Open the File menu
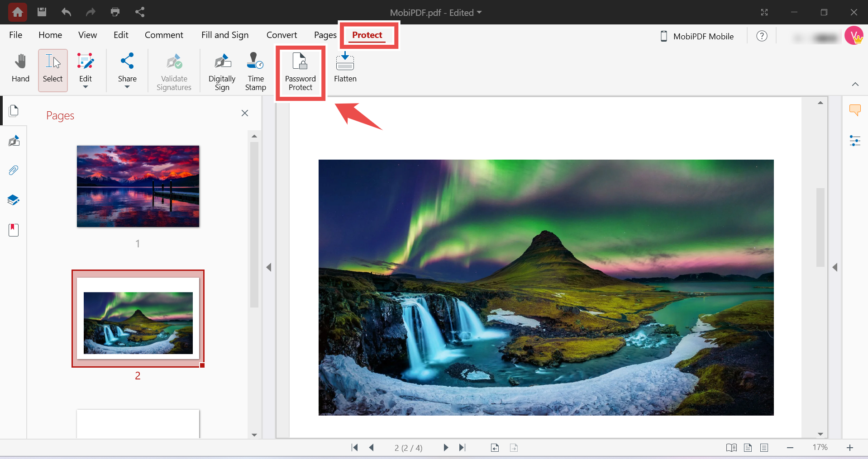Screen dimensions: 868x459 click(16, 35)
